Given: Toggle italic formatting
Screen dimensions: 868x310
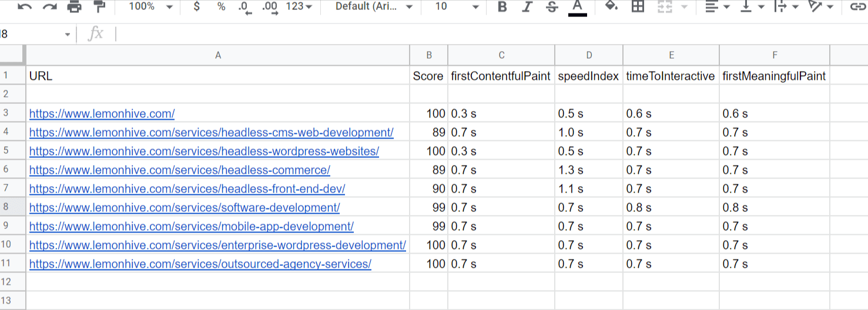Looking at the screenshot, I should pos(527,6).
